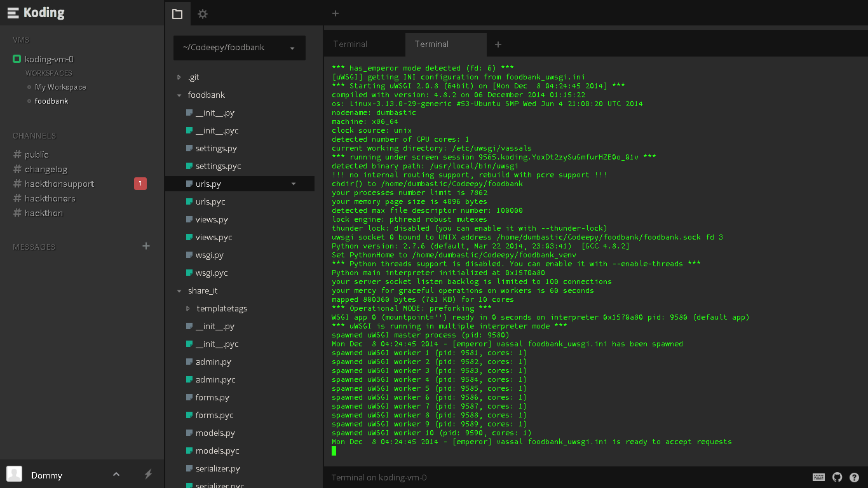Click the lightning bolt icon beside Dommy
The height and width of the screenshot is (488, 868).
[x=148, y=474]
